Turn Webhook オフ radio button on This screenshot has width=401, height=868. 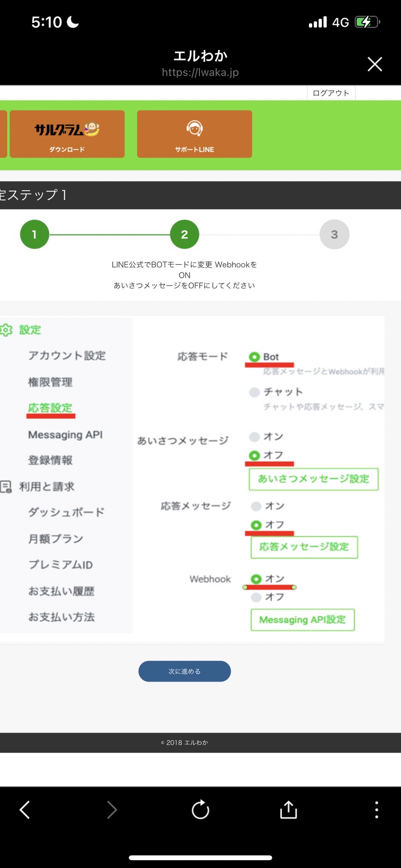click(256, 597)
